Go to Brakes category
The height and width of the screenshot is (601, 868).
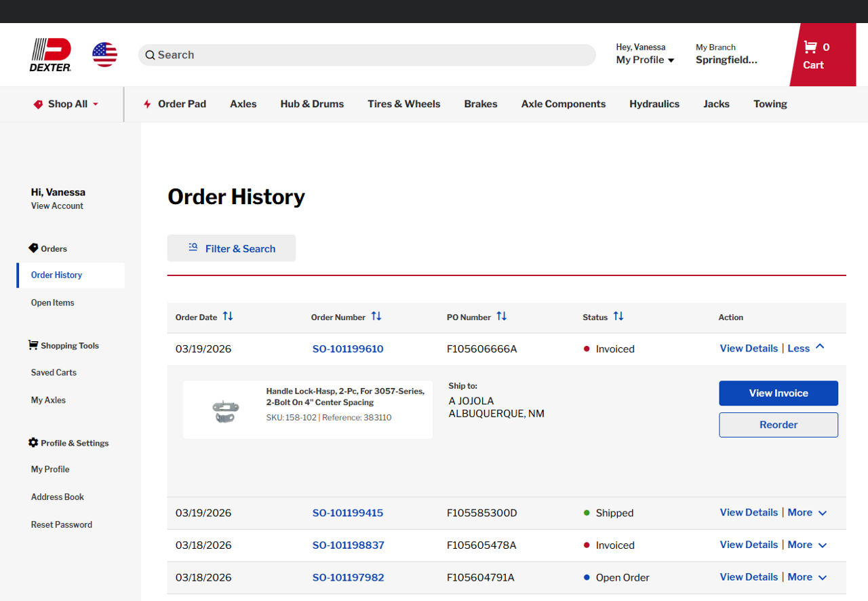(481, 104)
